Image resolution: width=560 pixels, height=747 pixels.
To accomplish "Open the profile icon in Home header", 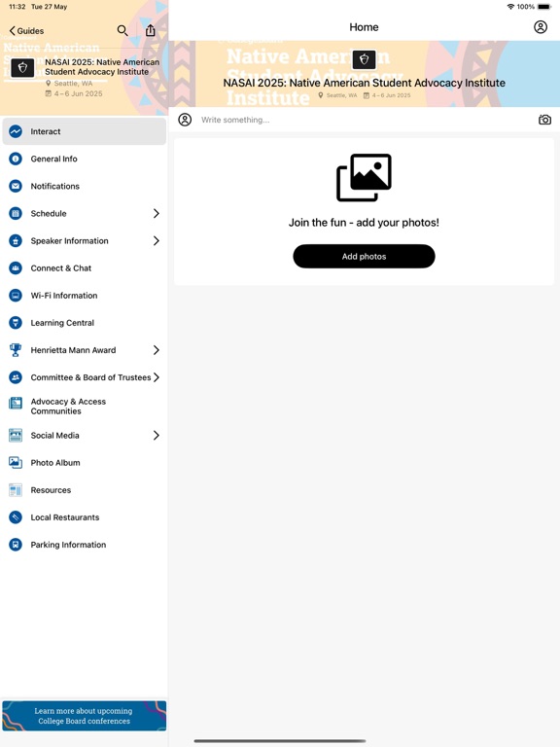I will click(x=541, y=27).
